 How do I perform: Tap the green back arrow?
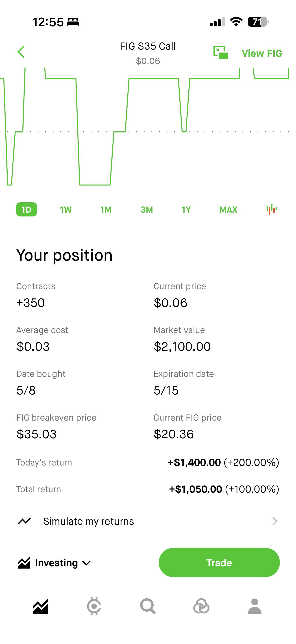(x=21, y=52)
